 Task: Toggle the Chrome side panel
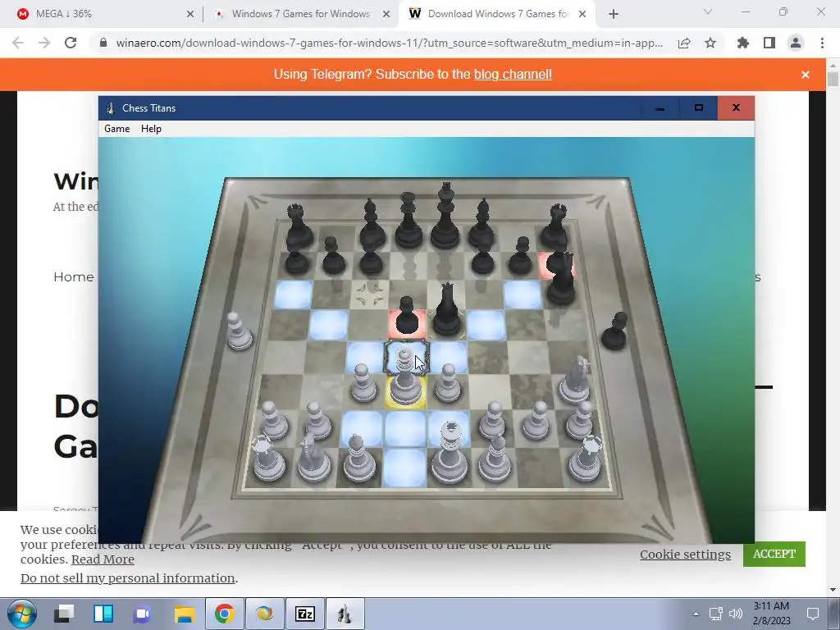(x=769, y=43)
